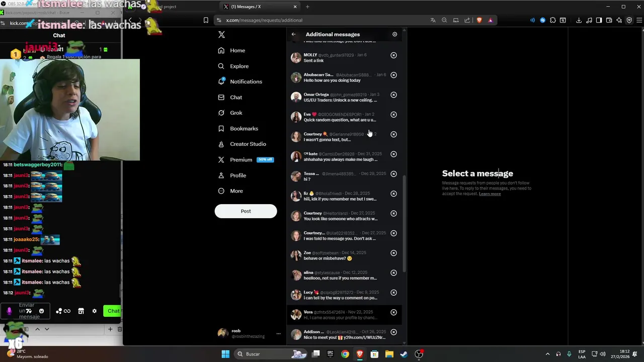Click the Learn more link

click(490, 194)
